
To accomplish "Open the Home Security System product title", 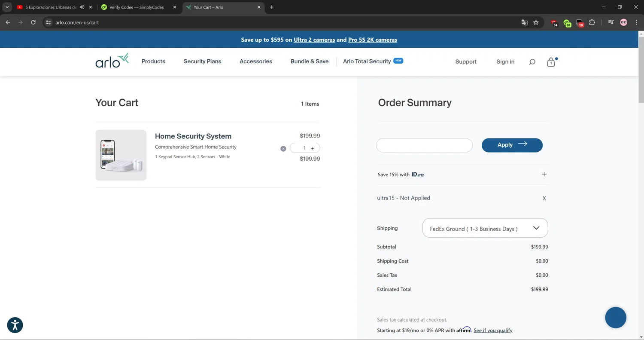I will click(x=193, y=136).
